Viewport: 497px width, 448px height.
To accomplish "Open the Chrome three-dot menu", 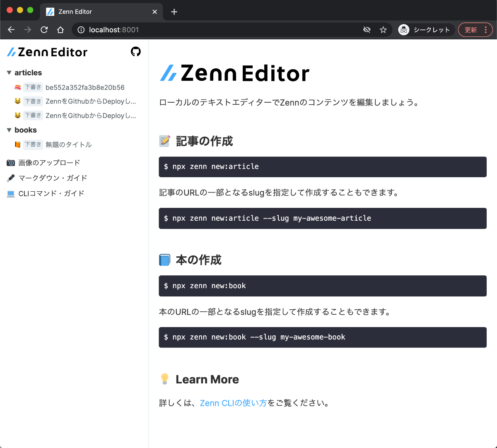I will click(x=486, y=30).
